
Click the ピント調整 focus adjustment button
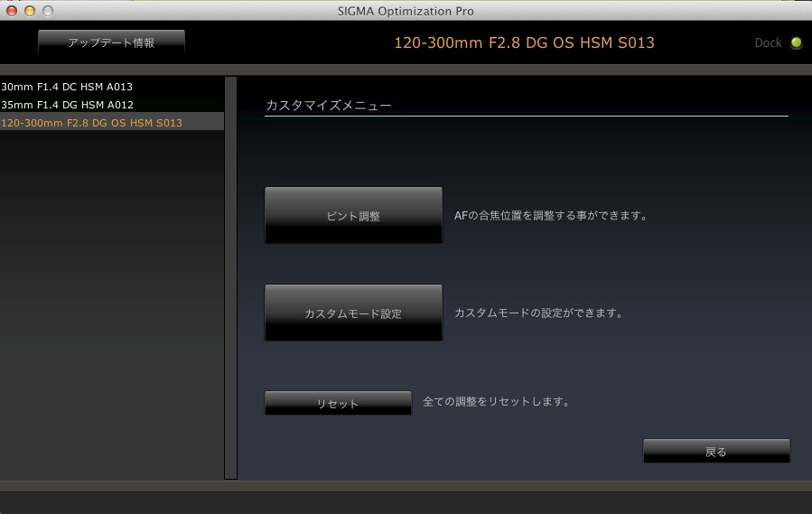tap(353, 215)
